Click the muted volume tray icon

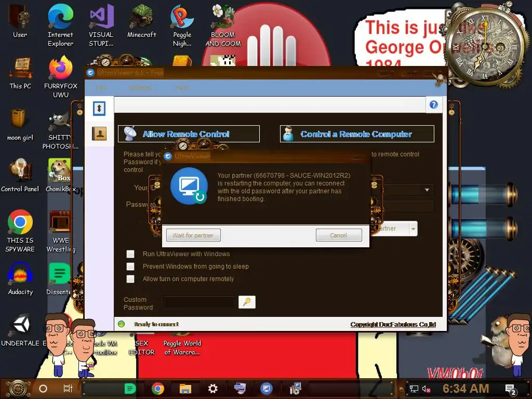pos(426,389)
